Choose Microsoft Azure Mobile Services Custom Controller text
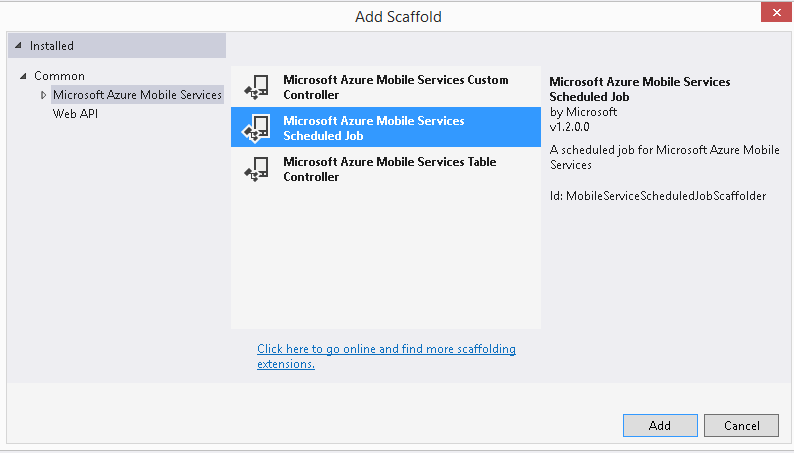Screen dimensions: 794x453 pyautogui.click(x=395, y=87)
